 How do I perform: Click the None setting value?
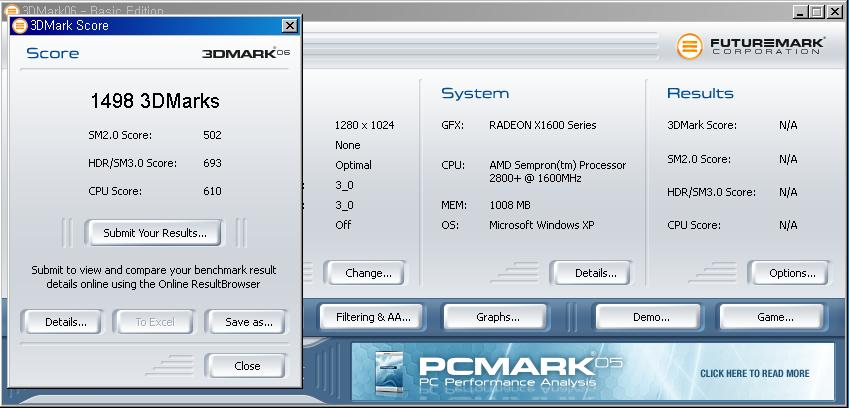(x=348, y=145)
